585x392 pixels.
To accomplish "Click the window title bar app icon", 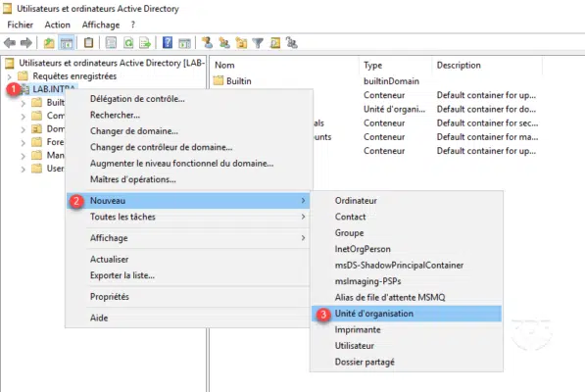I will [x=8, y=8].
